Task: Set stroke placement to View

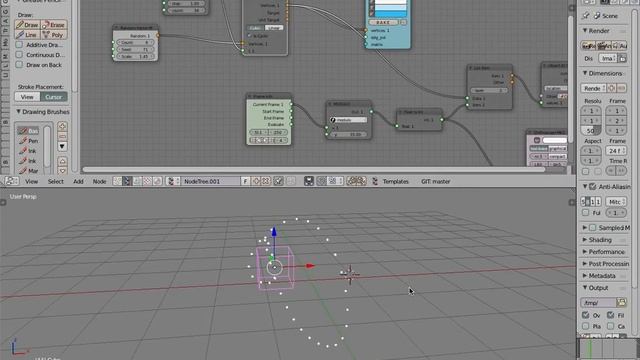Action: (x=27, y=97)
